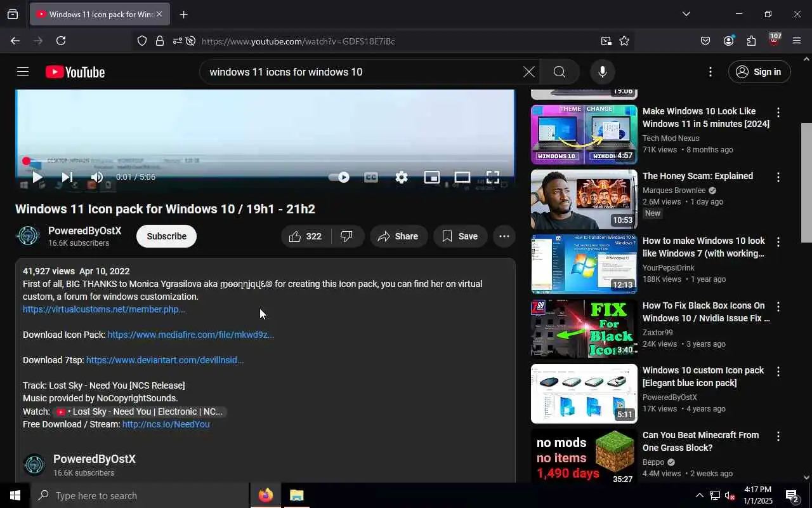Open the virtualcustoms.net member link
The image size is (812, 508).
[104, 309]
